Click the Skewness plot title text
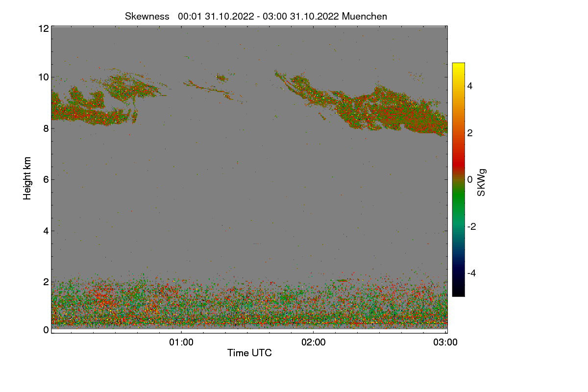Viewport: 588px width, 392px height. tap(256, 16)
